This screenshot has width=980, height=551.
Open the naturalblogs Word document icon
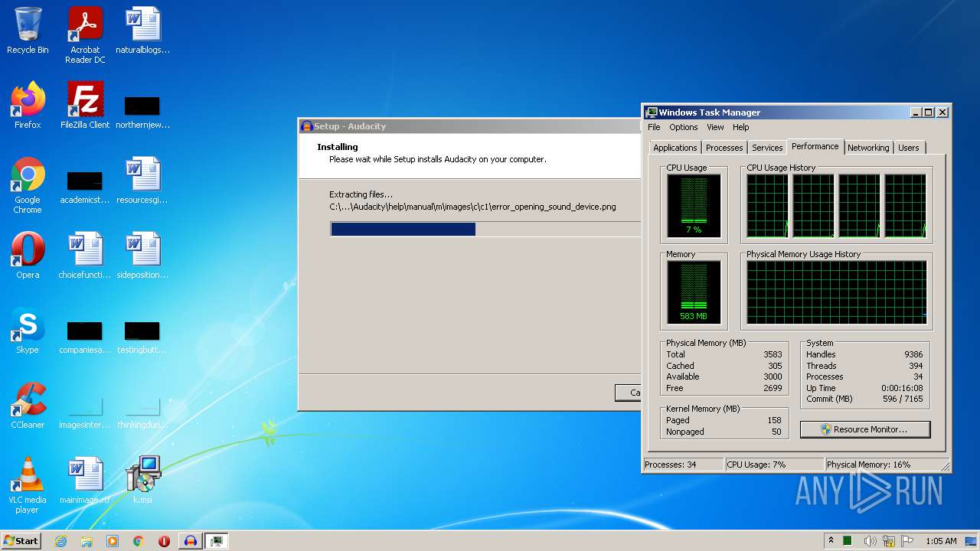point(142,31)
